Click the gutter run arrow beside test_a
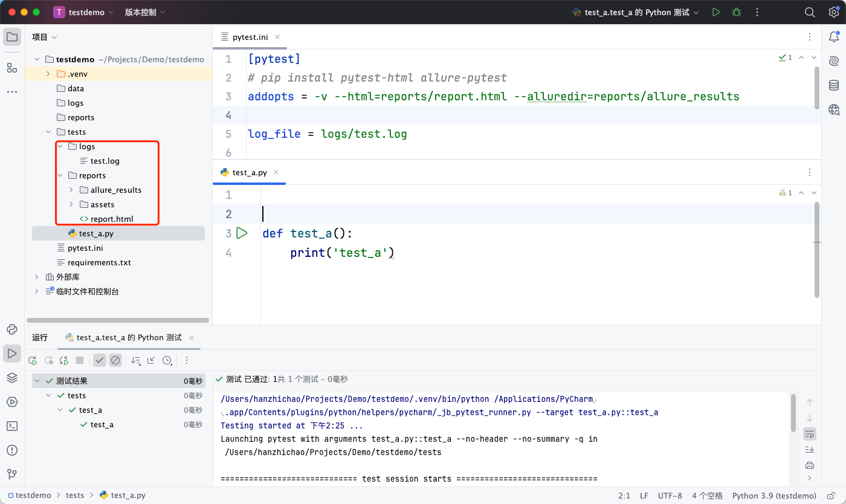Viewport: 846px width, 504px height. click(x=242, y=233)
